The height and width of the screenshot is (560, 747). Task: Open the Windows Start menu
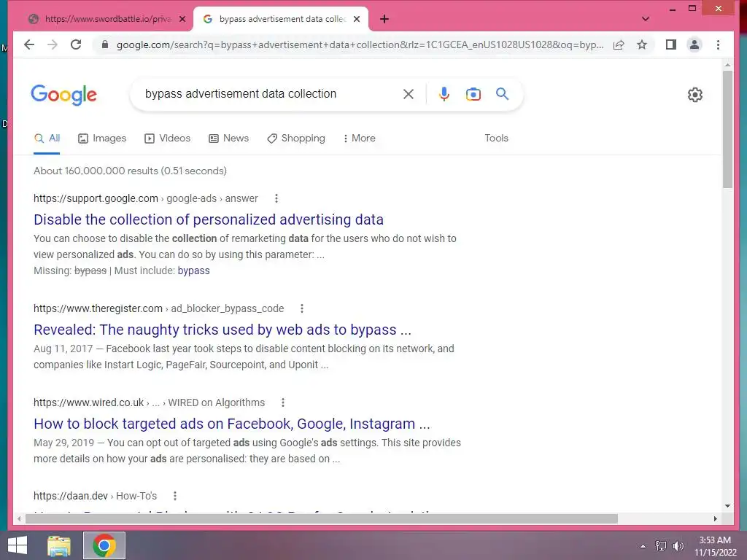point(18,545)
